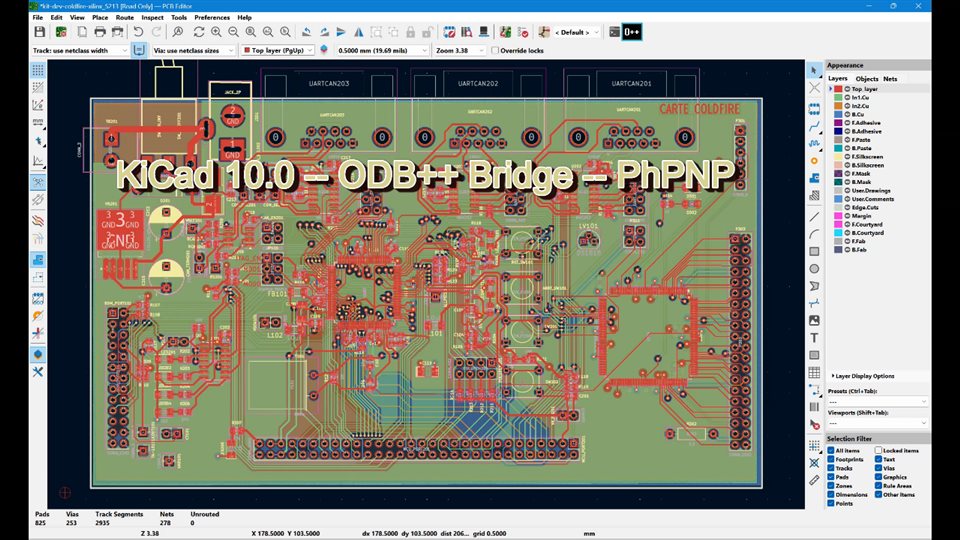Toggle visibility of the B.Cu layer
Viewport: 960px width, 540px height.
pos(848,114)
